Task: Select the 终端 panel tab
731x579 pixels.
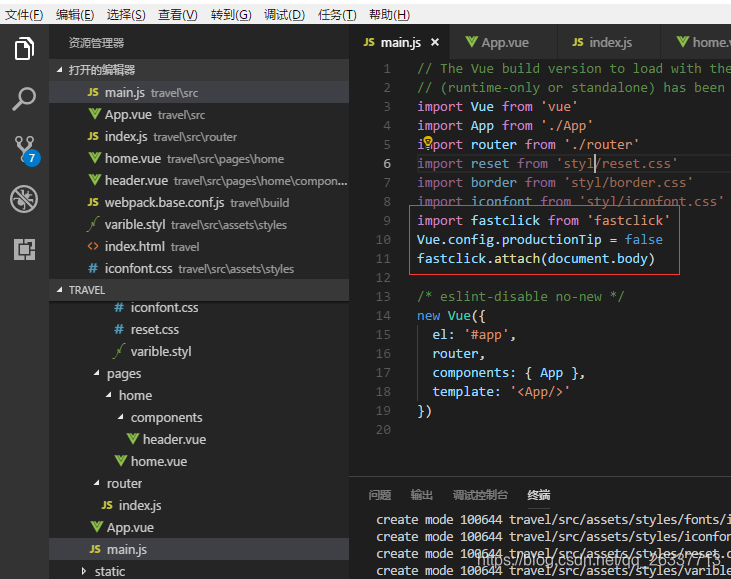Action: point(538,495)
